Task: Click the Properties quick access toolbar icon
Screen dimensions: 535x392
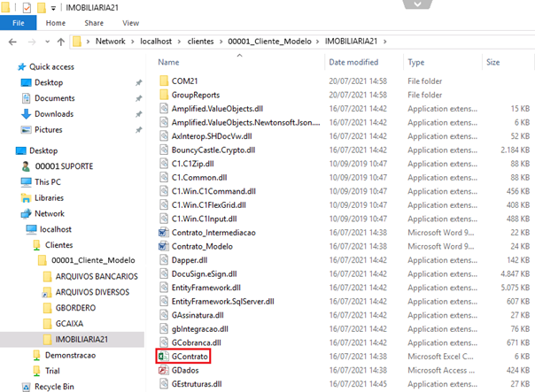Action: pos(27,7)
